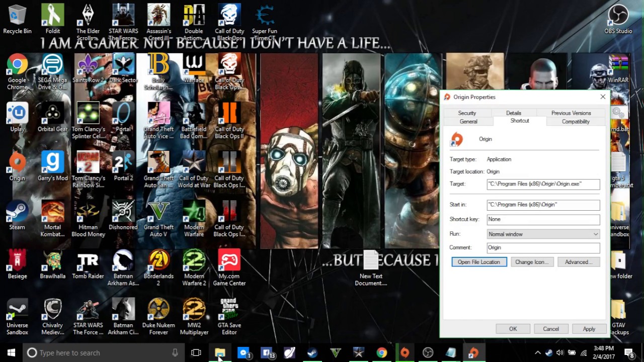
Task: Select the Bully Scholarship shortcut
Action: pyautogui.click(x=158, y=72)
